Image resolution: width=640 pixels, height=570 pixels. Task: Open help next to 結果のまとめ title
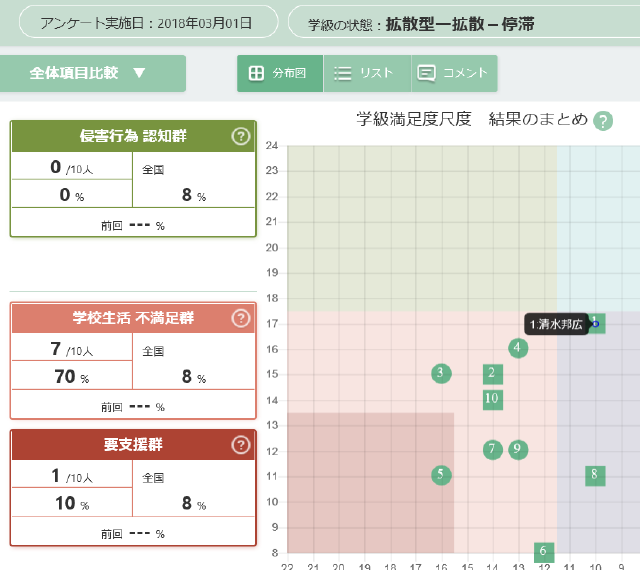[x=603, y=121]
